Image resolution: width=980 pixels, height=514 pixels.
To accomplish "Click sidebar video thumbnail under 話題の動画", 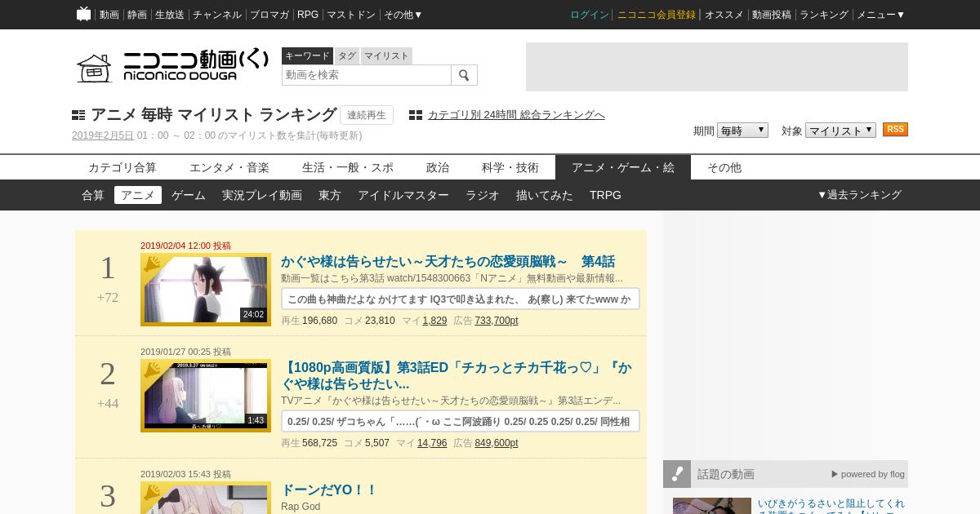I will (x=712, y=506).
